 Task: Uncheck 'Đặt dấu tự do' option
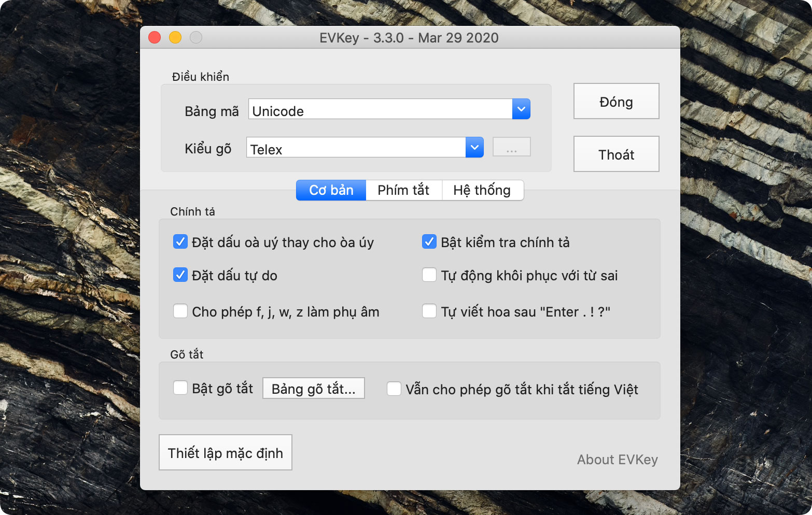click(180, 275)
